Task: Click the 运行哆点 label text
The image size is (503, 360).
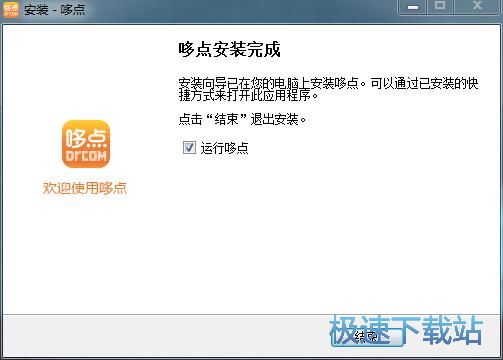Action: tap(224, 148)
